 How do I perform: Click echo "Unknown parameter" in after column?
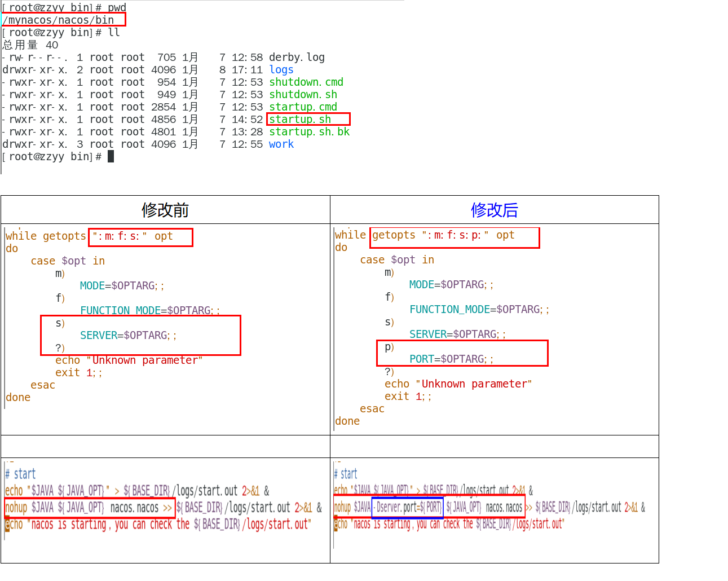click(458, 384)
